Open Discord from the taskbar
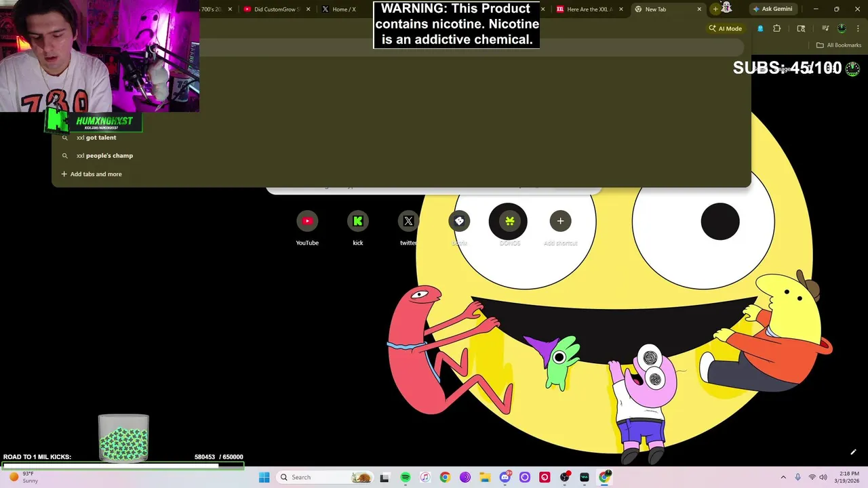This screenshot has height=488, width=868. click(x=505, y=477)
